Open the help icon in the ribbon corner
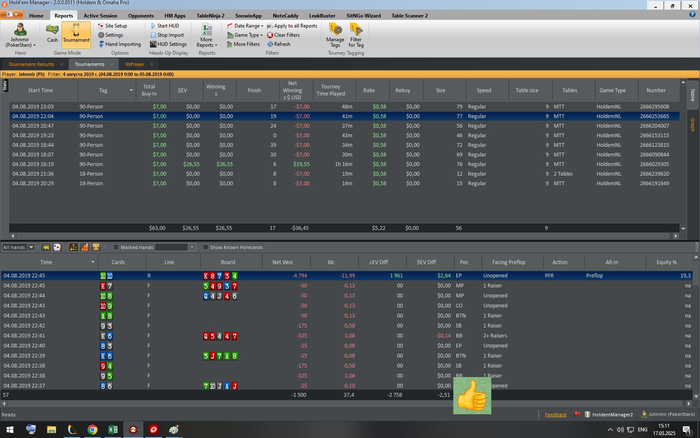Viewport: 700px width, 438px height. point(692,14)
